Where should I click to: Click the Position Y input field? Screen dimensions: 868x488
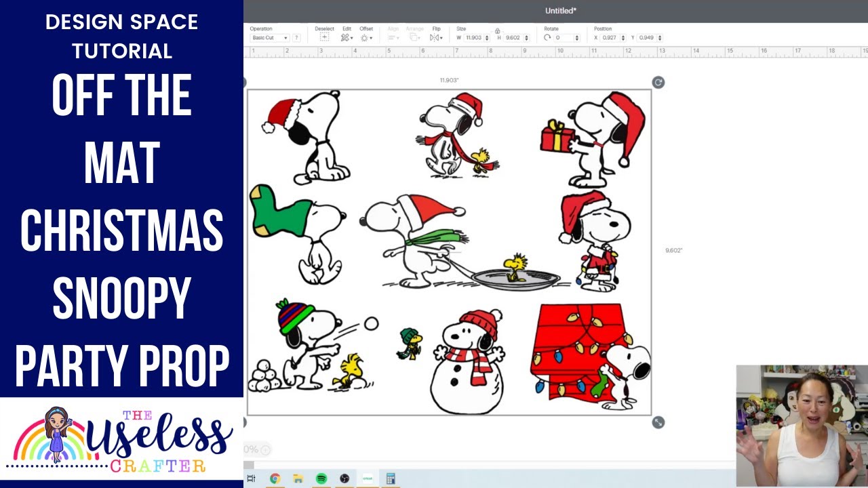click(646, 38)
